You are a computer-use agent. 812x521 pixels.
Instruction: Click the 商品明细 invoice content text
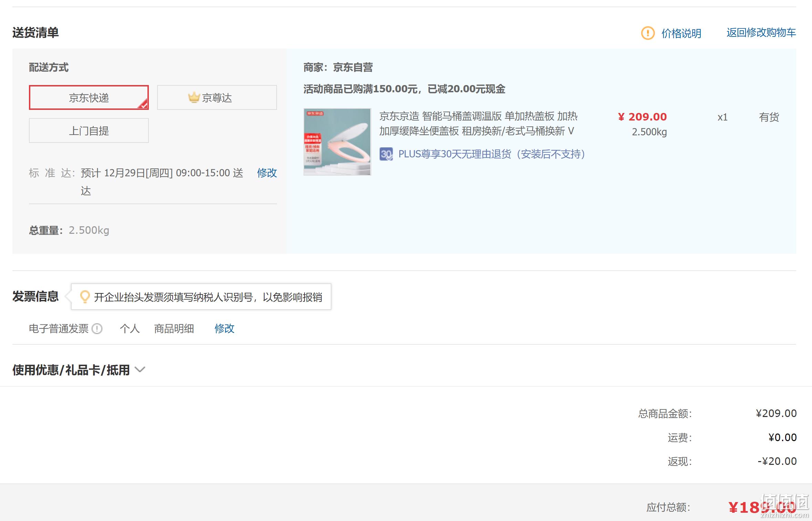(174, 329)
